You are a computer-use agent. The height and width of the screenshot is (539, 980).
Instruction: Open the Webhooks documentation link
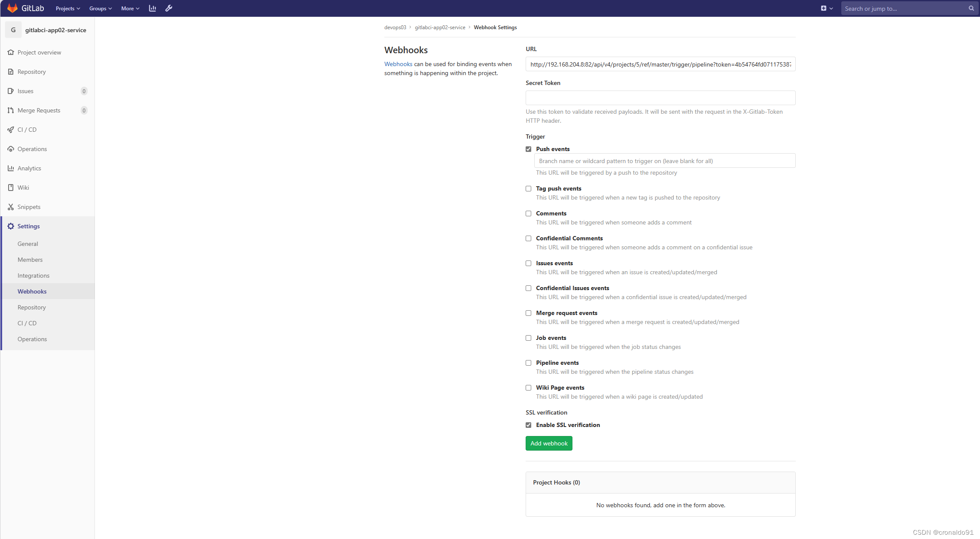click(x=398, y=64)
